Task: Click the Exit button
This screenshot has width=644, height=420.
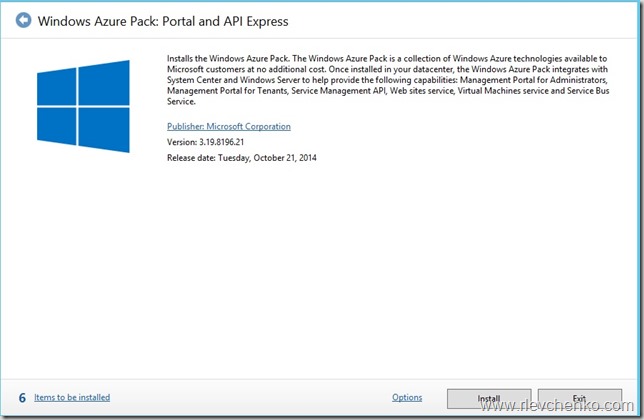Action: pos(580,399)
